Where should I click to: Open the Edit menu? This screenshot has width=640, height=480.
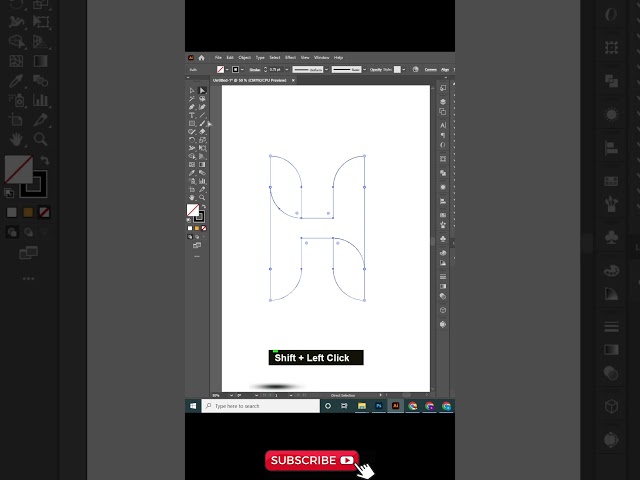230,58
